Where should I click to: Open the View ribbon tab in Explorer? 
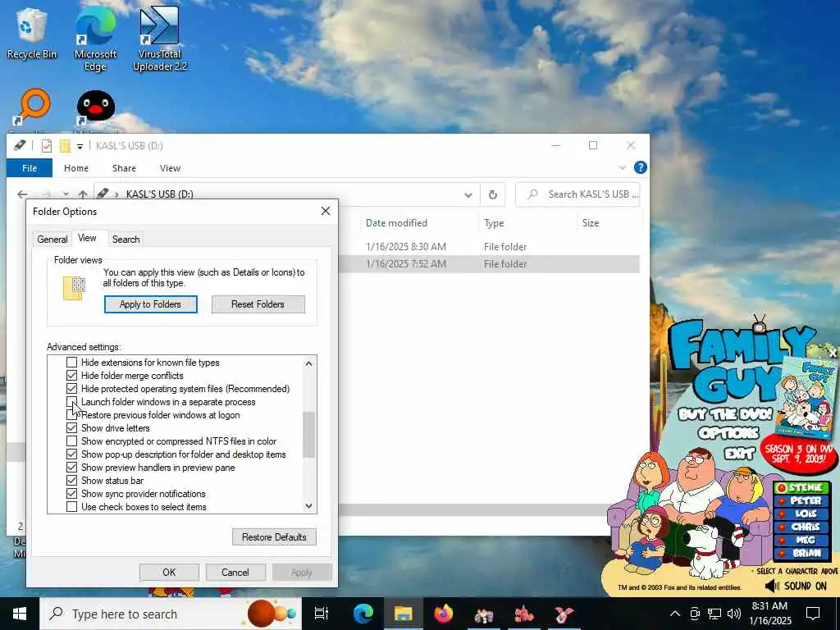170,168
